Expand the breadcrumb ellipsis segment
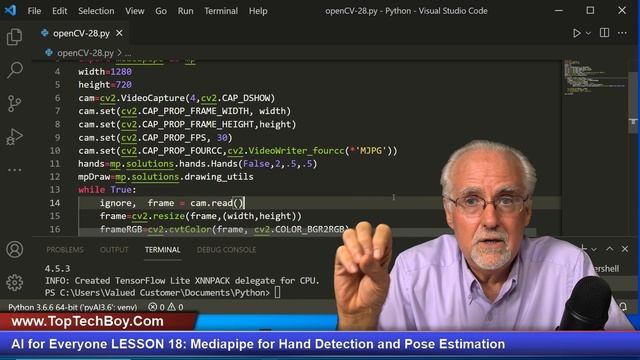Screen dimensions: 640x360 pyautogui.click(x=128, y=53)
